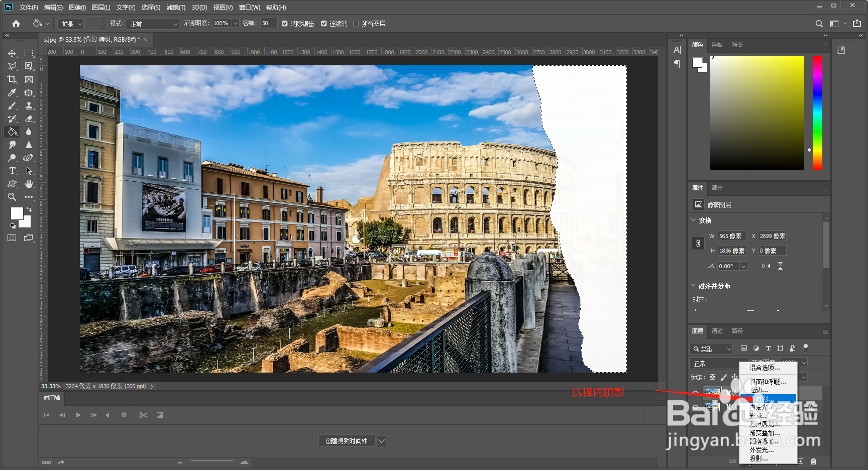
Task: Select the Patch healing tool
Action: pyautogui.click(x=29, y=92)
